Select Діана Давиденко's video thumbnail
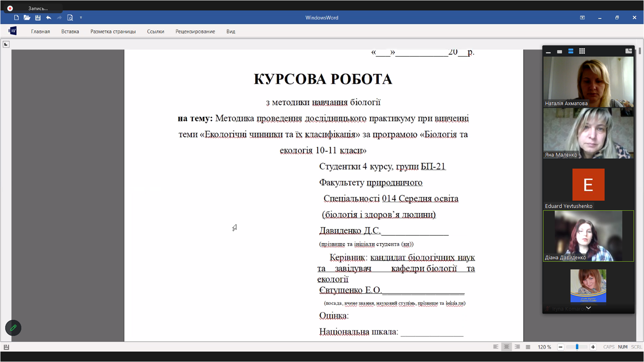The height and width of the screenshot is (362, 644). coord(588,236)
